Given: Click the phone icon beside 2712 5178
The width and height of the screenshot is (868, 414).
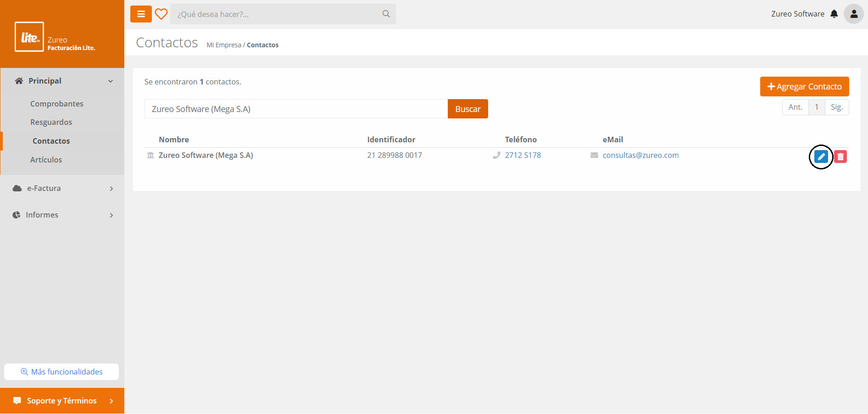Looking at the screenshot, I should [496, 155].
